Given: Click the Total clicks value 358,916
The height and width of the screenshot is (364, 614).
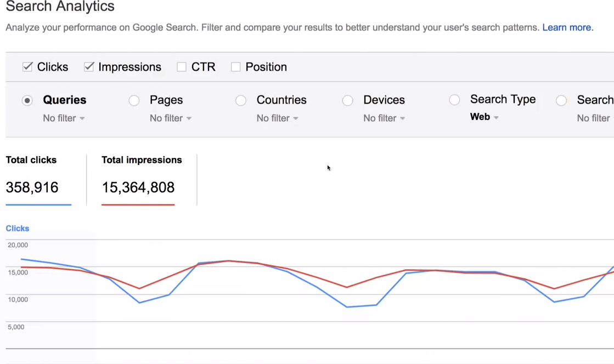Looking at the screenshot, I should pos(32,187).
